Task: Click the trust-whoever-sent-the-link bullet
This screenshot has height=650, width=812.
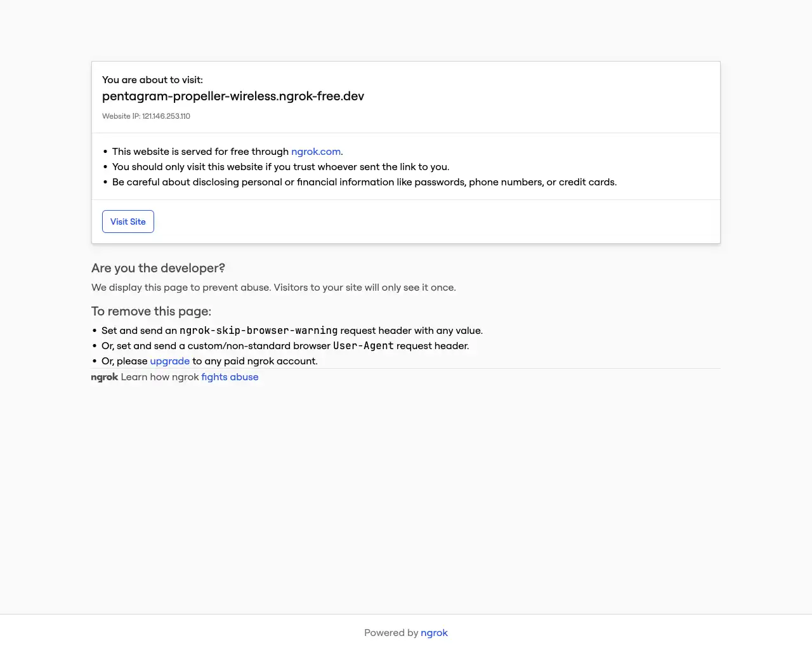Action: point(280,166)
